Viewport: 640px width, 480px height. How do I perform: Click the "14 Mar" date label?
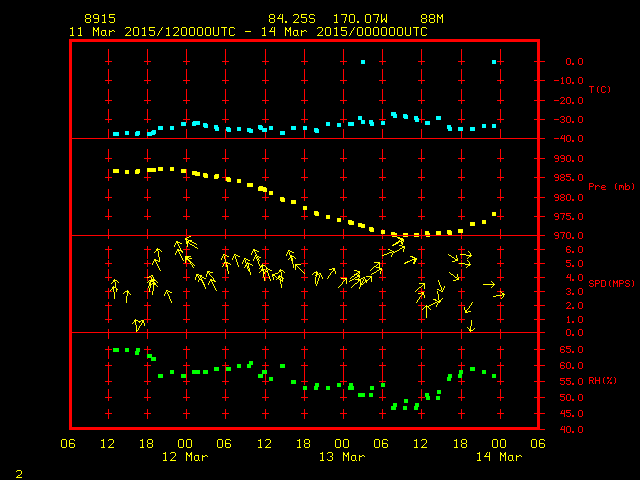pyautogui.click(x=499, y=457)
